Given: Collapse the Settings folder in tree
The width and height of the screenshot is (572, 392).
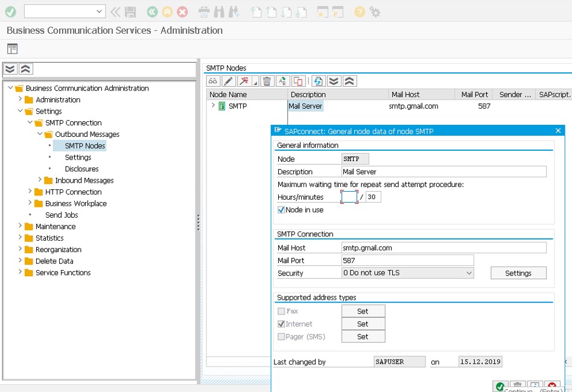Looking at the screenshot, I should (21, 110).
